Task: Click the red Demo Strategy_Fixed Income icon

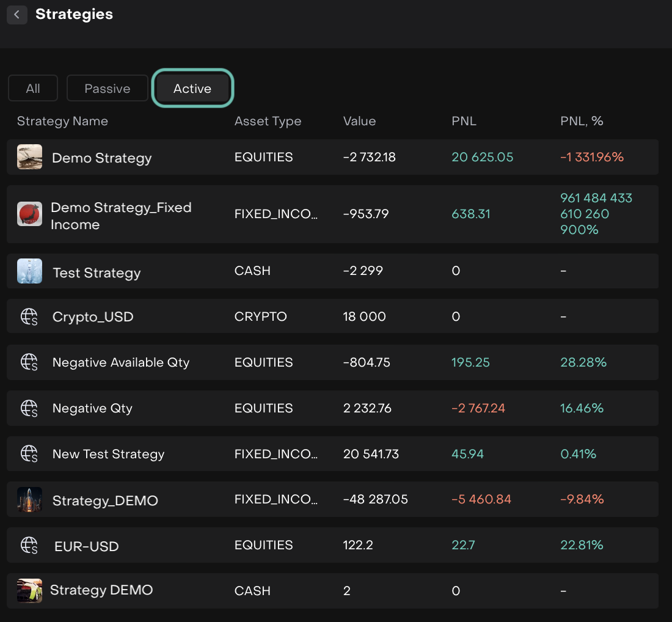Action: click(x=29, y=214)
